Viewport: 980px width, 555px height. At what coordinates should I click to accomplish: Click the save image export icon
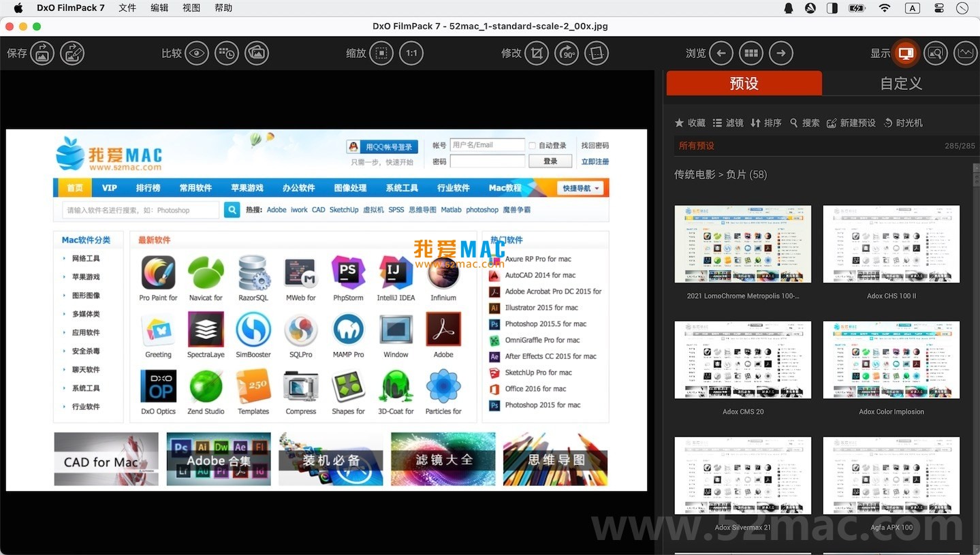pyautogui.click(x=42, y=53)
